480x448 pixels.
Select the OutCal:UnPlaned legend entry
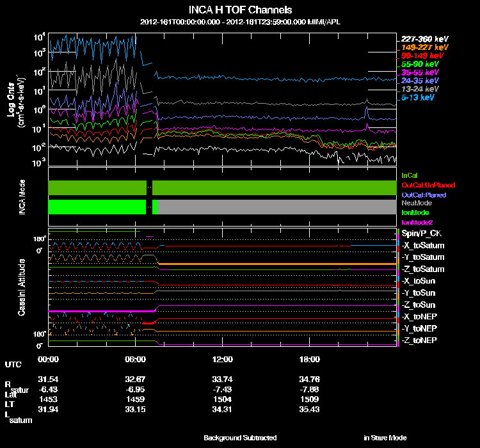click(428, 185)
